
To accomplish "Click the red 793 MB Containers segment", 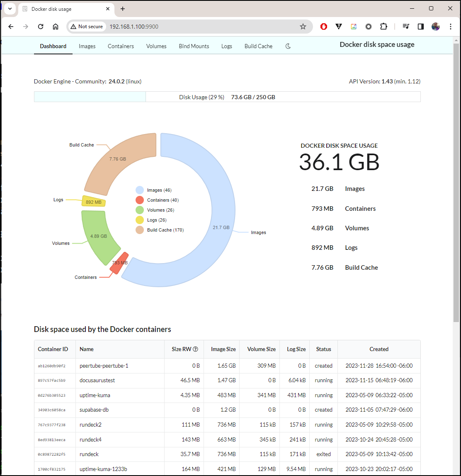I will tap(119, 263).
